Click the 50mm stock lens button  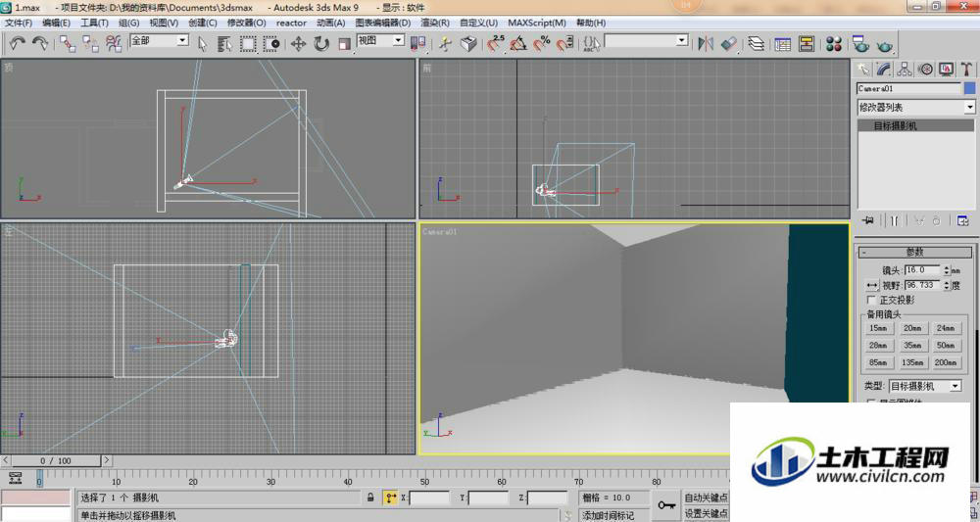(x=946, y=346)
